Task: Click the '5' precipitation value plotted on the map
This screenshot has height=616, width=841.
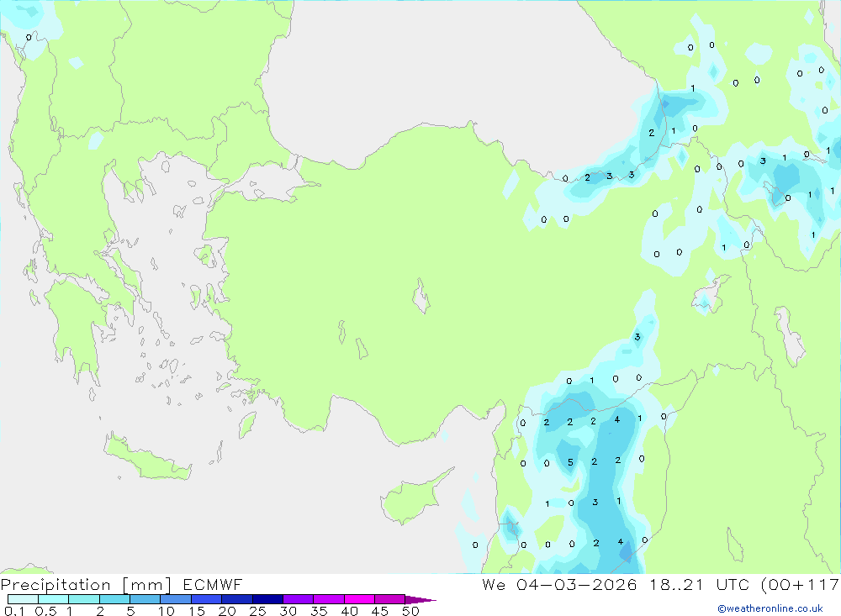Action: (570, 462)
